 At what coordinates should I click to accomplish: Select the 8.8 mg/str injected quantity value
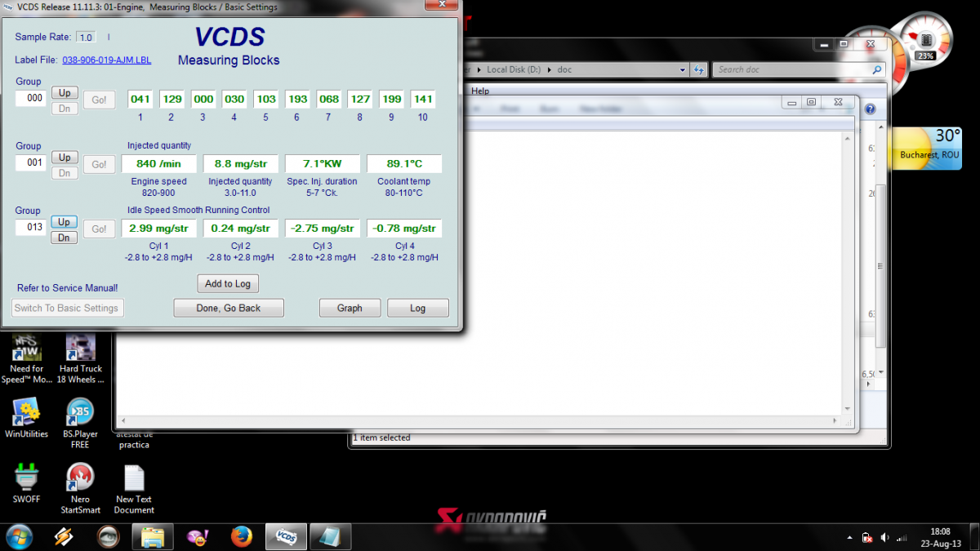[241, 164]
